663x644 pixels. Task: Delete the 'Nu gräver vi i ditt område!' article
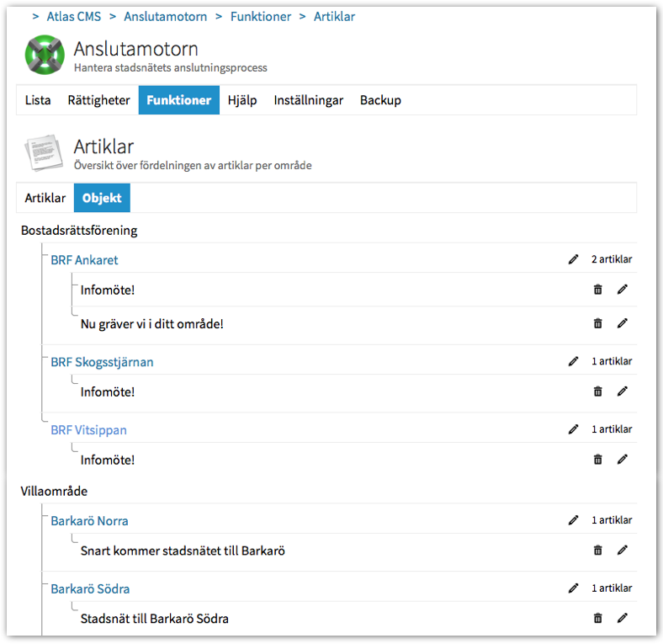pos(598,323)
